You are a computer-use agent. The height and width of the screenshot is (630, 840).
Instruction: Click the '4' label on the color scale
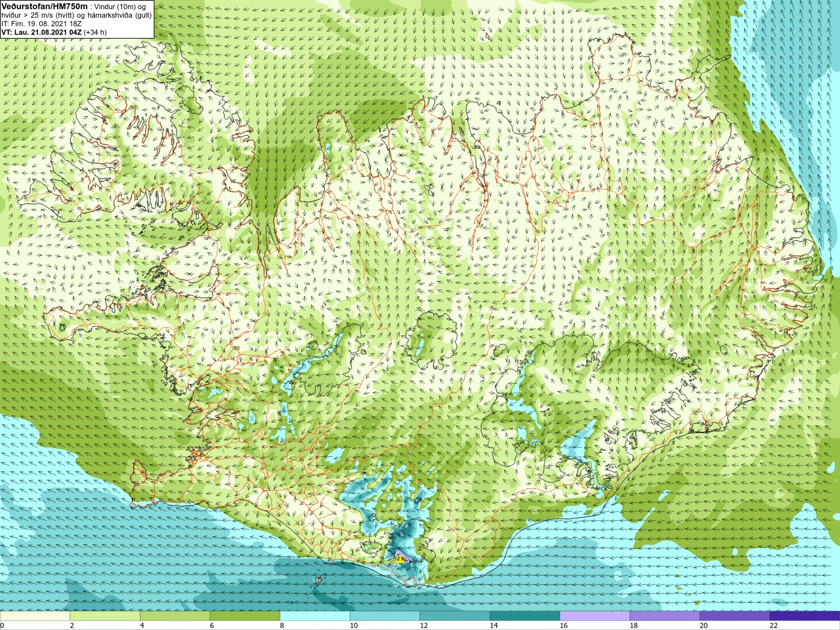[142, 626]
